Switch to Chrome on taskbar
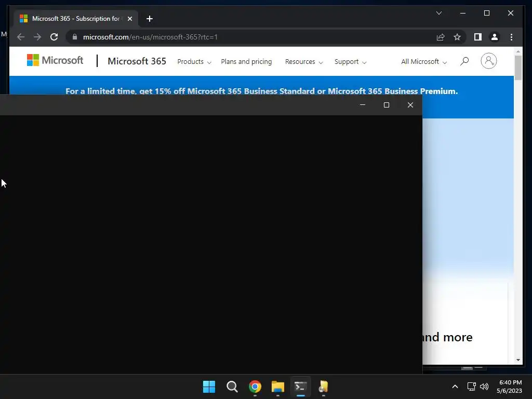The width and height of the screenshot is (532, 399). tap(255, 387)
